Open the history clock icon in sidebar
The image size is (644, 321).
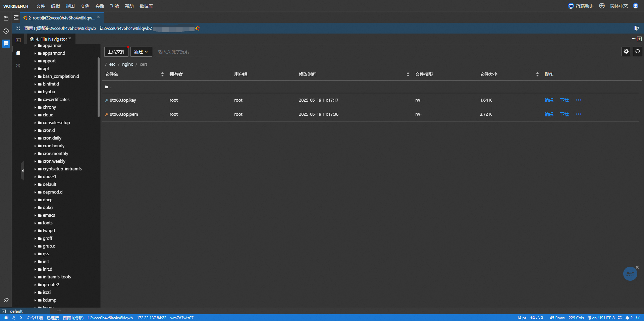pos(6,31)
